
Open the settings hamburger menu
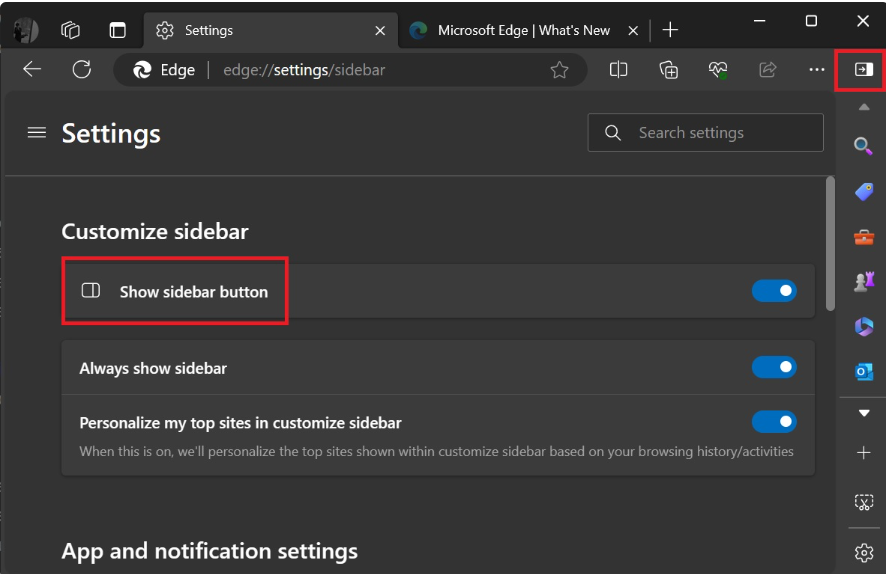tap(37, 133)
